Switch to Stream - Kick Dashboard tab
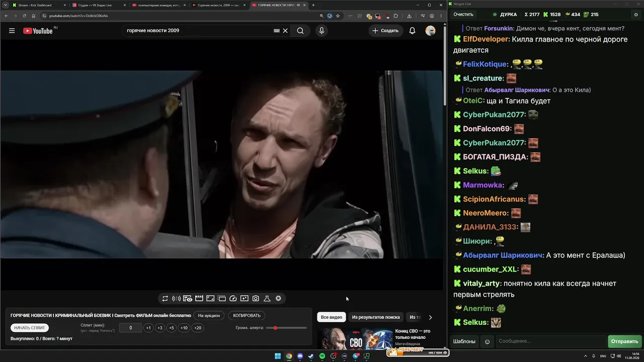 [39, 5]
